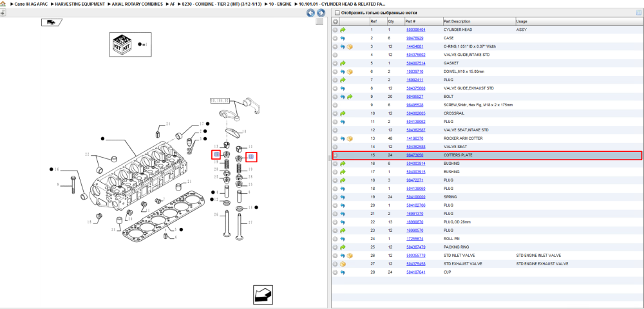Click blue arrow icon on CUP row
This screenshot has height=309, width=644.
[x=343, y=272]
